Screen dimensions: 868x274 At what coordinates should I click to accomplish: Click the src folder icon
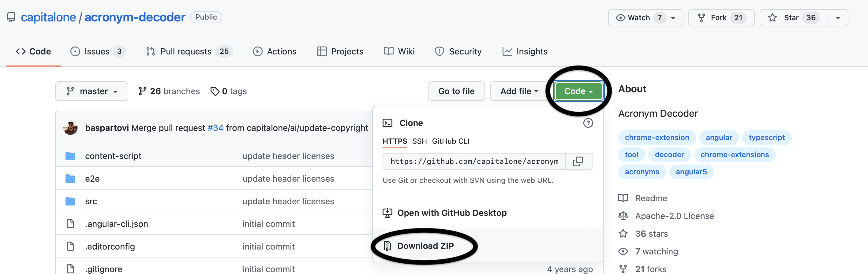(x=70, y=201)
